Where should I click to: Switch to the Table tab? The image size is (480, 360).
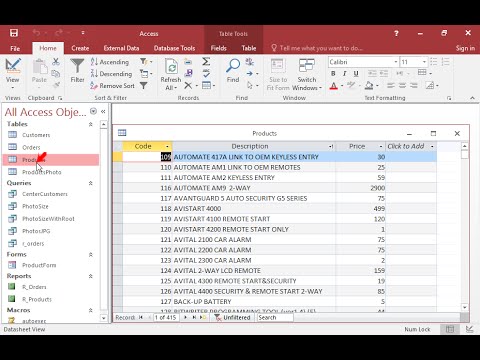(x=249, y=48)
